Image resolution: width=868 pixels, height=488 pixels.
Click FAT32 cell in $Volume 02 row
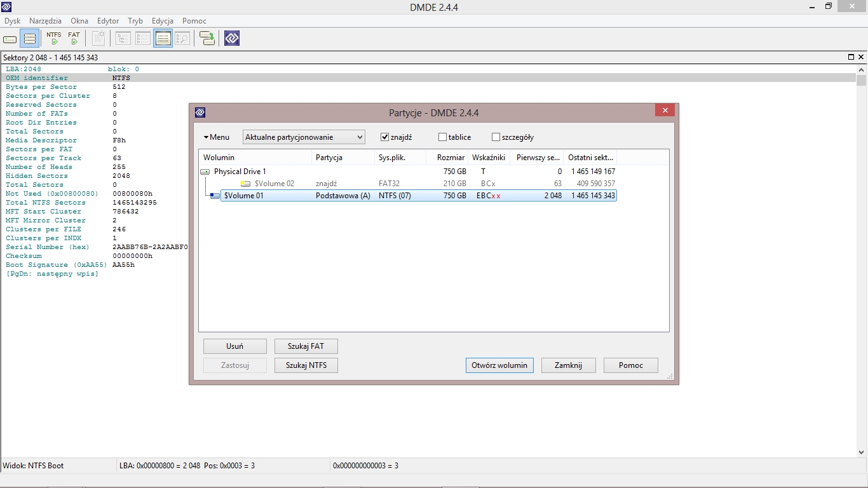pos(389,184)
